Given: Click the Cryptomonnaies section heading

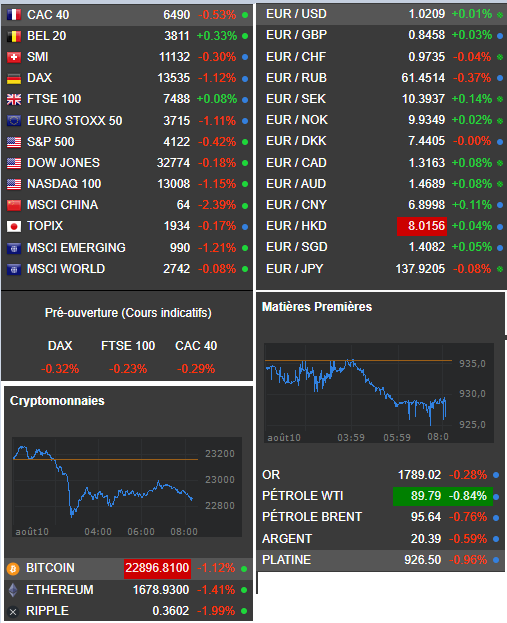Looking at the screenshot, I should (57, 401).
